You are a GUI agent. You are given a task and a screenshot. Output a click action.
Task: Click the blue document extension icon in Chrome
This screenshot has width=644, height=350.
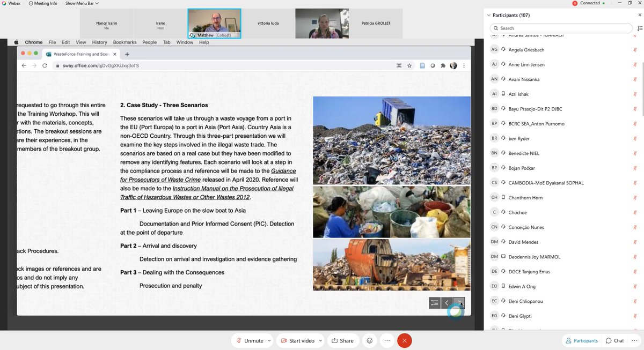(422, 65)
